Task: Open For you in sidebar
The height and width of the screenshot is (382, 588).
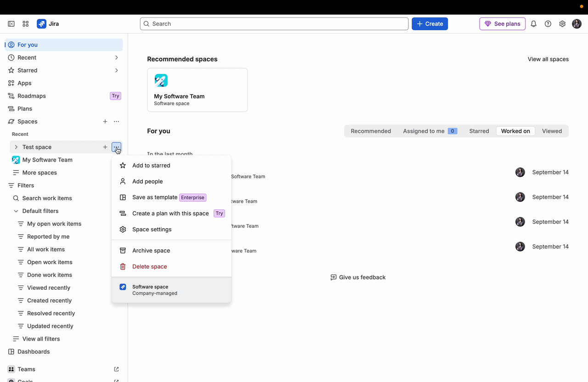Action: coord(64,45)
